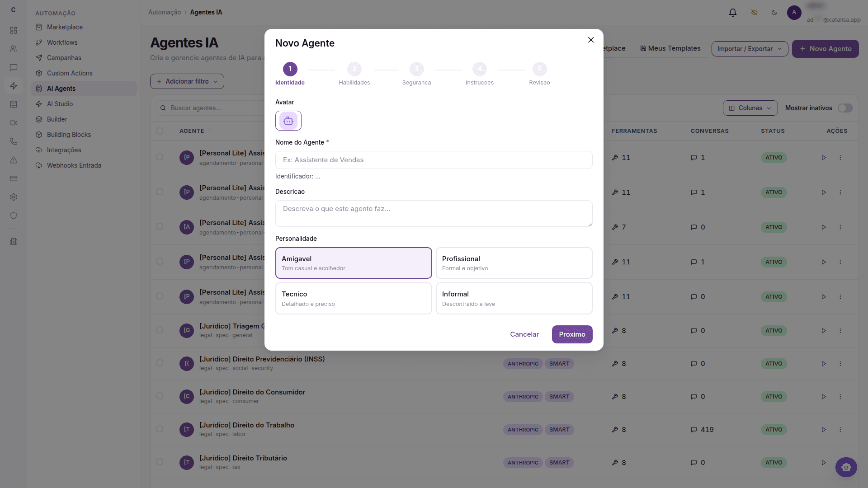
Task: Run the Direito do Trabalho agent play icon
Action: coord(824,430)
